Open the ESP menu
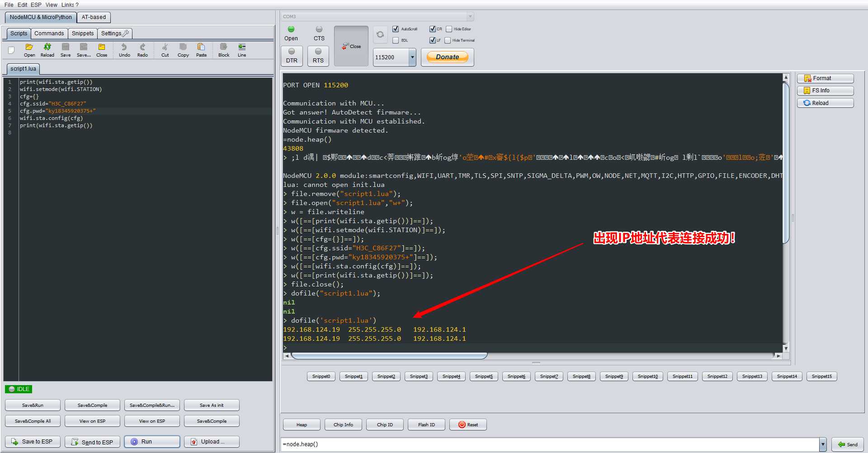The width and height of the screenshot is (868, 453). pos(36,5)
